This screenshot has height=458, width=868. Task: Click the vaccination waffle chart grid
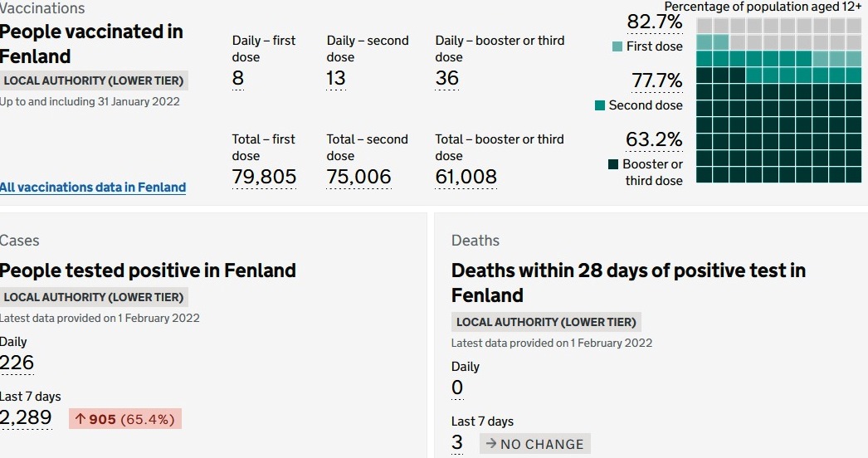pos(778,100)
